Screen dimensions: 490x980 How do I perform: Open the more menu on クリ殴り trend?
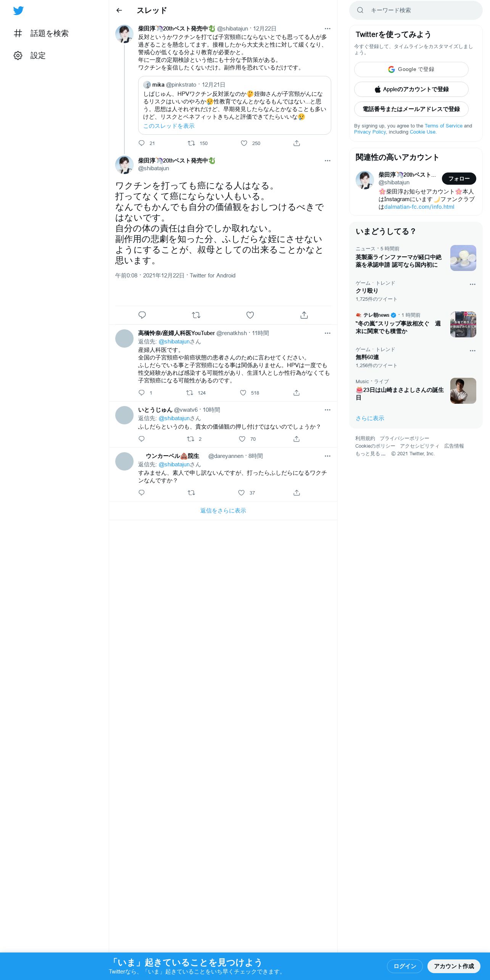[x=472, y=284]
